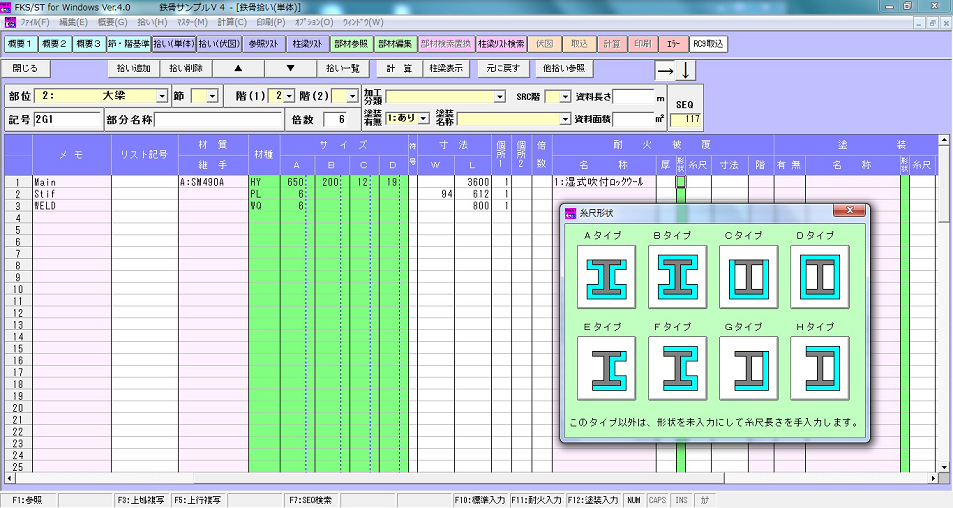Click the 記号 input field
Image resolution: width=953 pixels, height=508 pixels.
pyautogui.click(x=67, y=120)
